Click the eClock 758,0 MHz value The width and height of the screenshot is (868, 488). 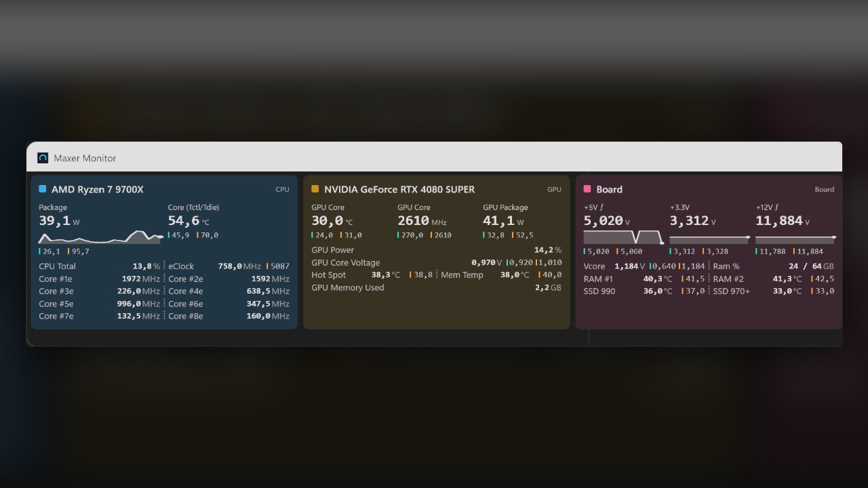pos(239,266)
